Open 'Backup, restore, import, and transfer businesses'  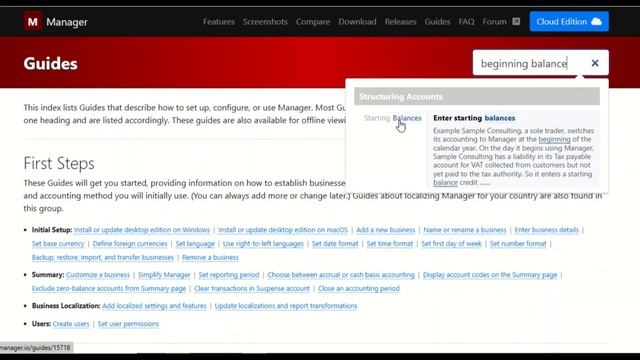click(103, 258)
